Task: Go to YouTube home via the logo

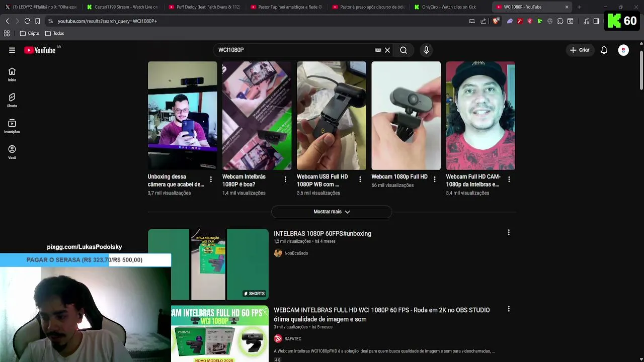Action: pyautogui.click(x=40, y=50)
